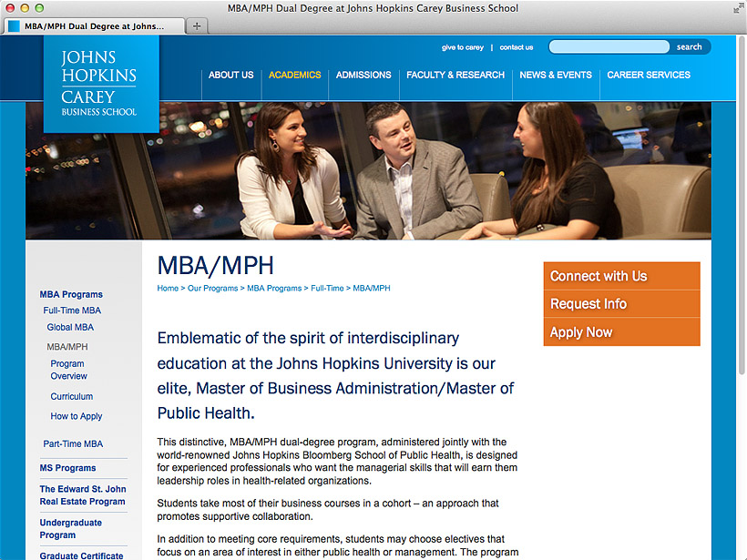747x560 pixels.
Task: Click the search button
Action: [690, 46]
